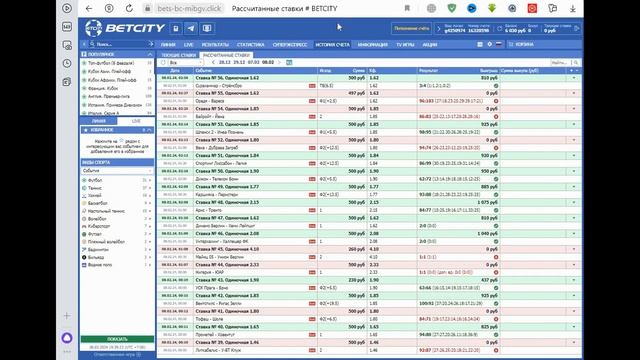
Task: Open the Линия menu
Action: (168, 44)
